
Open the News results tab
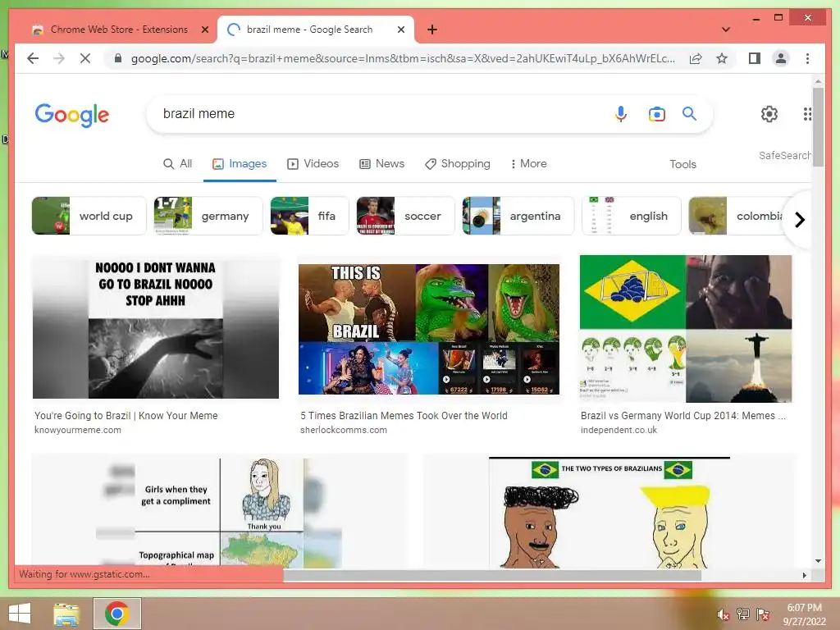381,163
